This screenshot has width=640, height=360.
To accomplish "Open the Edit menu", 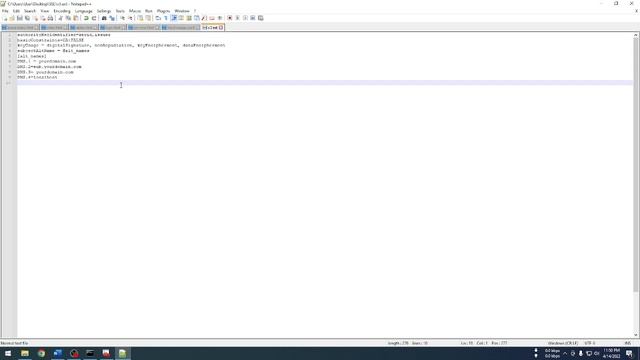I will pos(16,11).
